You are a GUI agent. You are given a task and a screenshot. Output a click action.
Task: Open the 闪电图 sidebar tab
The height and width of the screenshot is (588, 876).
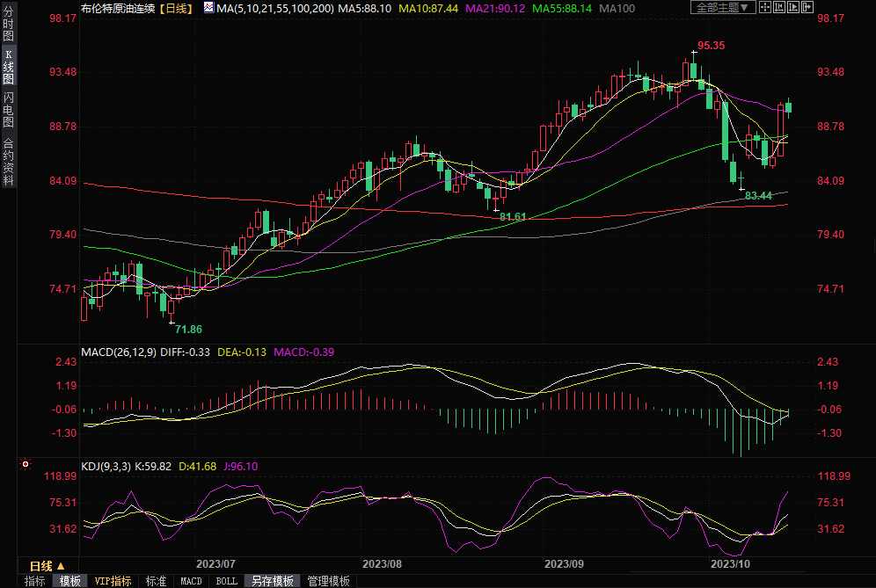[x=9, y=110]
